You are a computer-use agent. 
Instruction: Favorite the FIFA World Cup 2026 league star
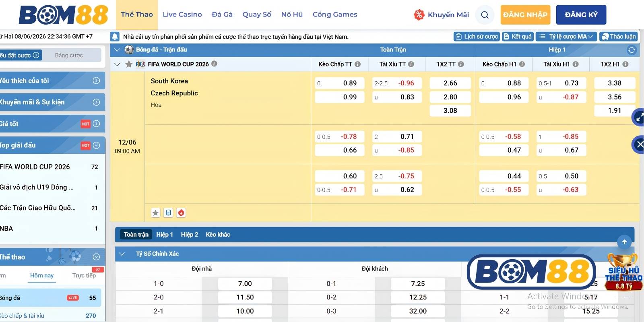click(x=129, y=64)
